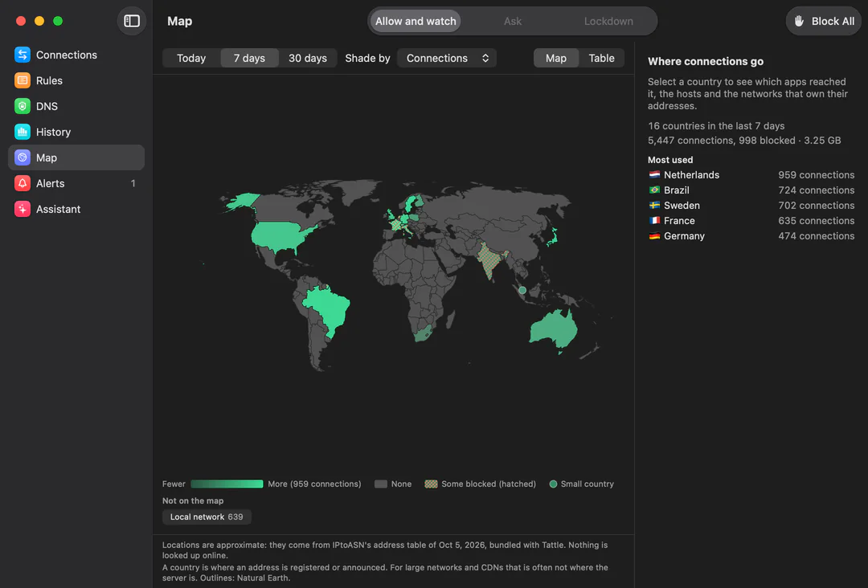This screenshot has width=868, height=588.
Task: Click the None gray legend swatch
Action: tap(380, 484)
